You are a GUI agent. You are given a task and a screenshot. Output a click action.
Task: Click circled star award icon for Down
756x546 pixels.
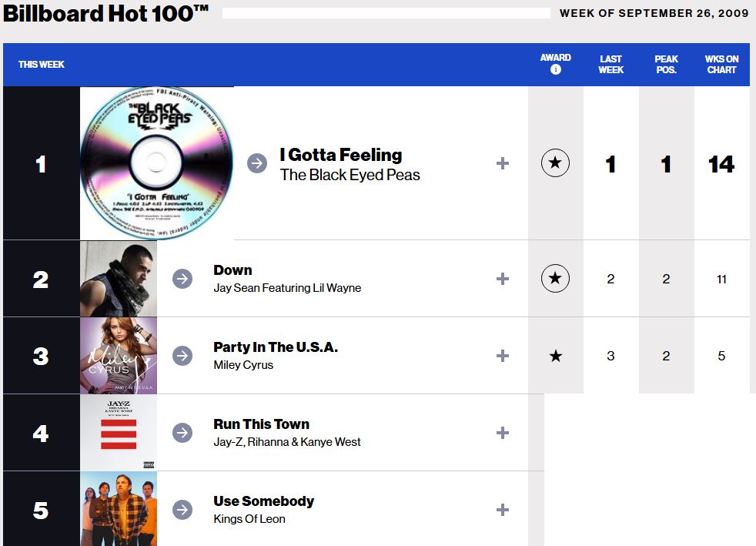coord(555,279)
